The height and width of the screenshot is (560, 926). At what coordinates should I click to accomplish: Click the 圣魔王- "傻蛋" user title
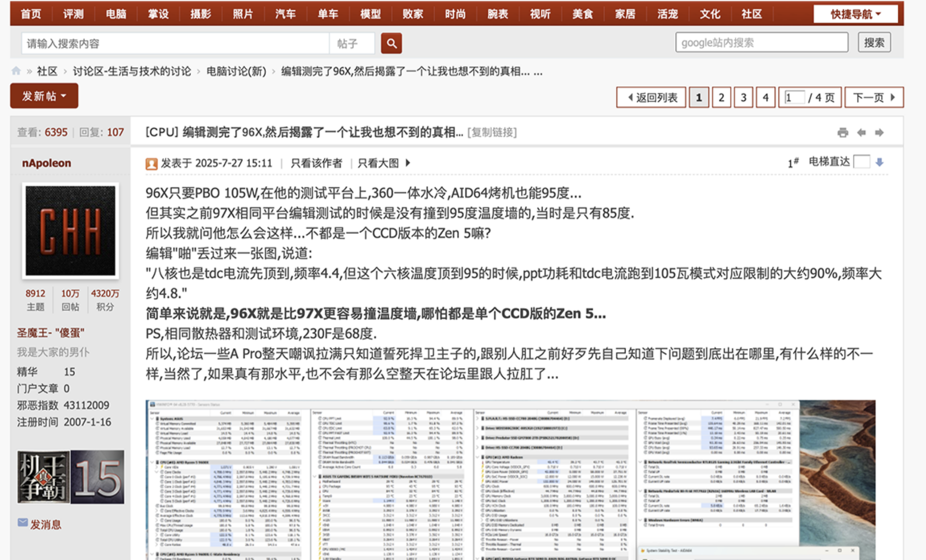pos(51,333)
